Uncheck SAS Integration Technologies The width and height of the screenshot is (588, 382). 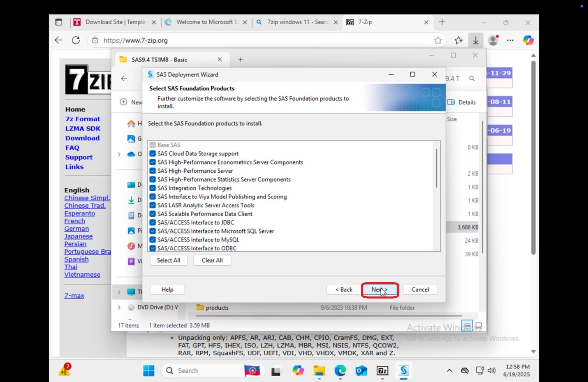[x=153, y=188]
